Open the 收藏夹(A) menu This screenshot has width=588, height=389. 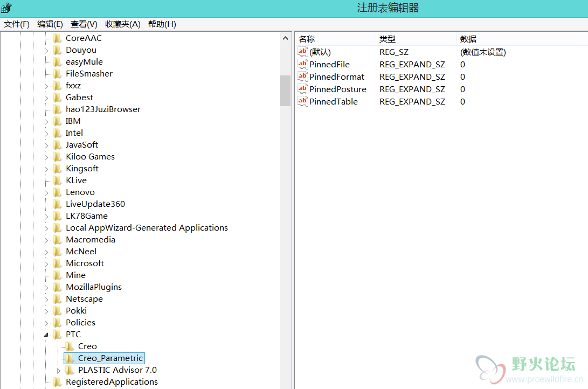click(x=123, y=24)
